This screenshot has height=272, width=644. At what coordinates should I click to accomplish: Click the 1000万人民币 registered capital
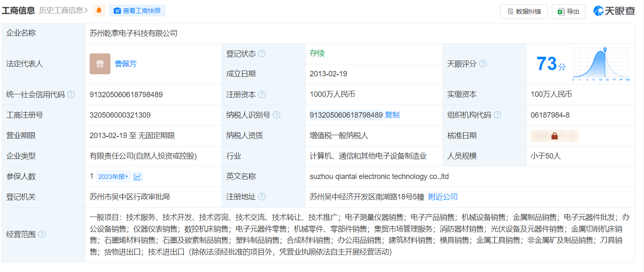tap(332, 95)
